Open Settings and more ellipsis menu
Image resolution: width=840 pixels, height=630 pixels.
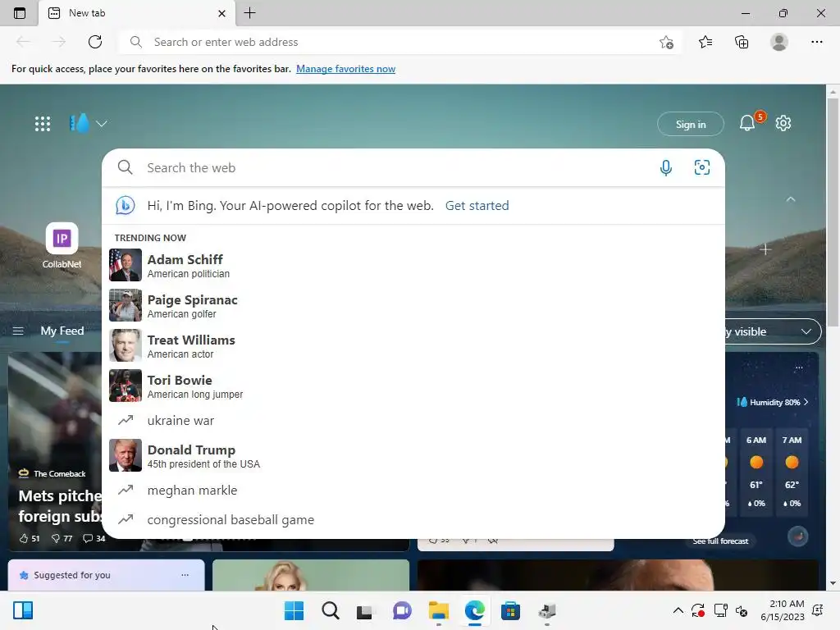(x=816, y=42)
